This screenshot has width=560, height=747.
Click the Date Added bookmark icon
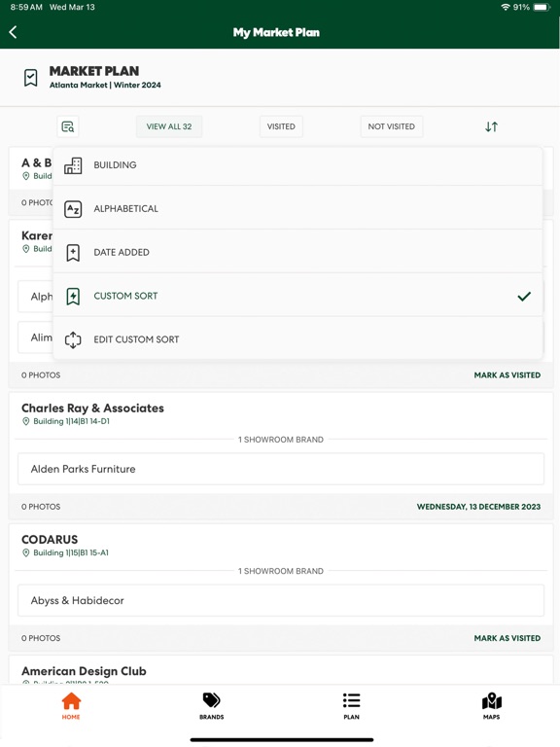coord(73,253)
